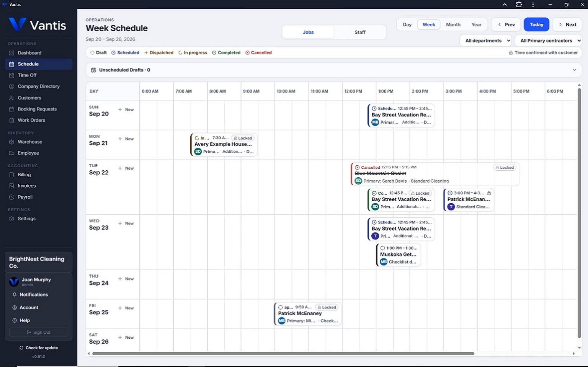This screenshot has height=367, width=588.
Task: Add New job on Thu Sep 24
Action: coord(126,279)
